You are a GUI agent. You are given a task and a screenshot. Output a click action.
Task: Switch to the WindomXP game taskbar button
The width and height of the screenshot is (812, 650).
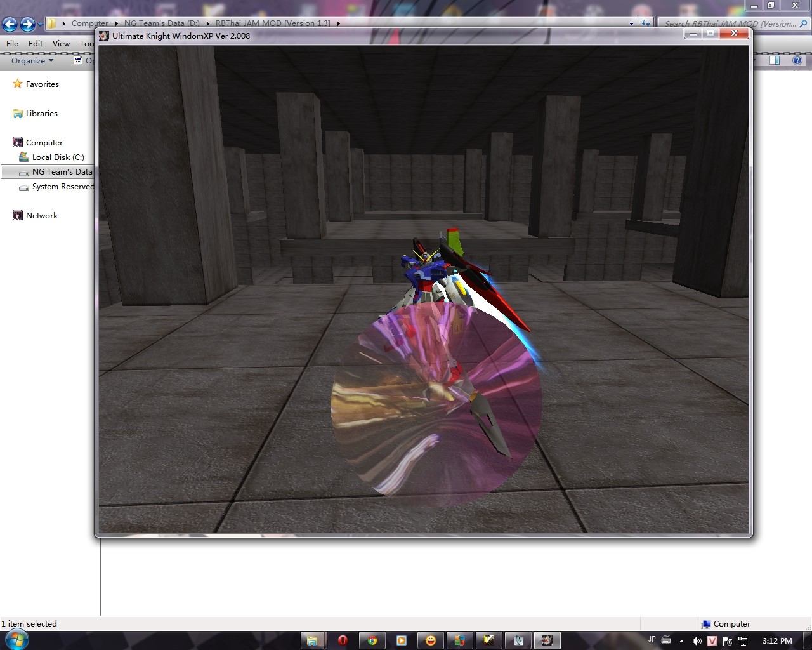(x=547, y=640)
